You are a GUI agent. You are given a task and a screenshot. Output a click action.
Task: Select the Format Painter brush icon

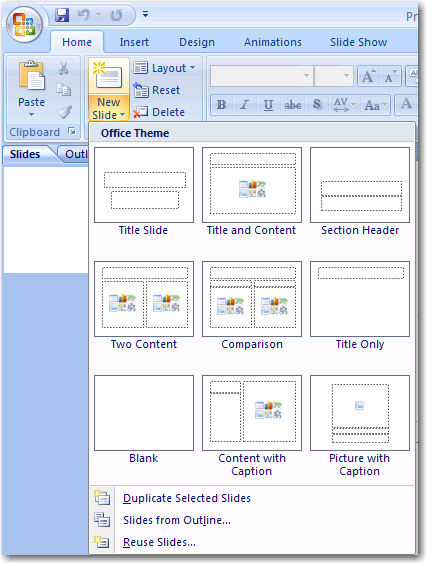click(x=65, y=112)
